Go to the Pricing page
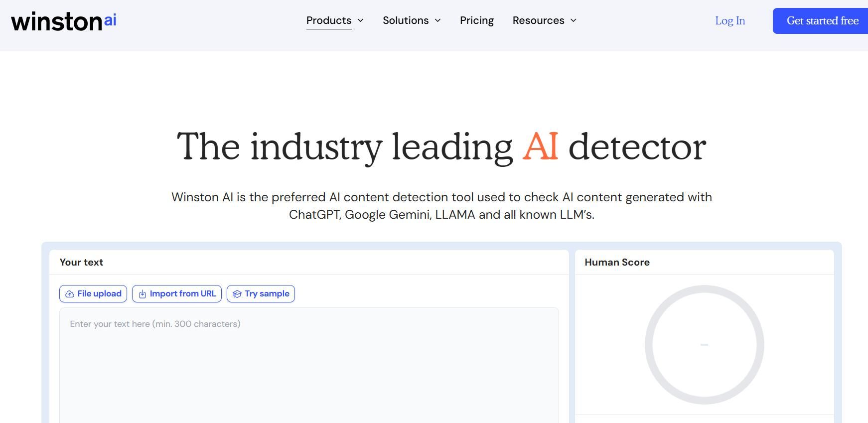Screen dimensions: 868x423 pyautogui.click(x=477, y=20)
